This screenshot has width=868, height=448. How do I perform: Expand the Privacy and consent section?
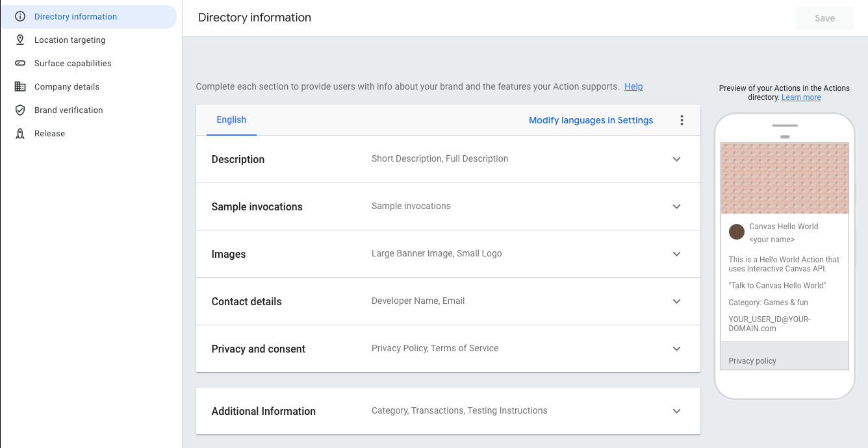tap(676, 349)
